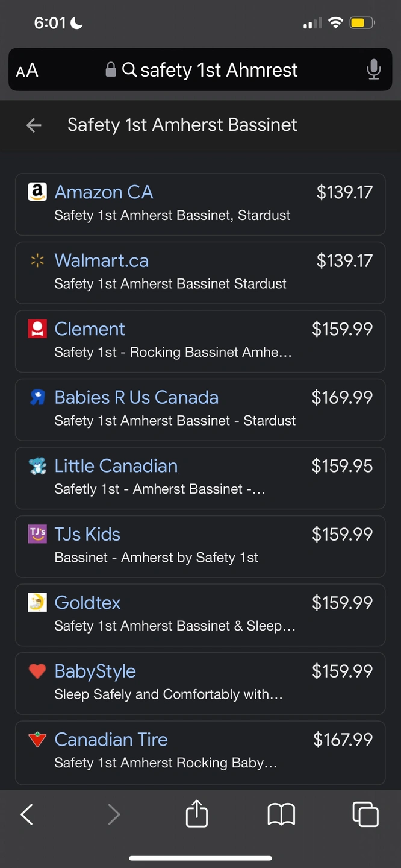Viewport: 401px width, 868px height.
Task: Open the TJs Kids listing
Action: click(x=200, y=547)
